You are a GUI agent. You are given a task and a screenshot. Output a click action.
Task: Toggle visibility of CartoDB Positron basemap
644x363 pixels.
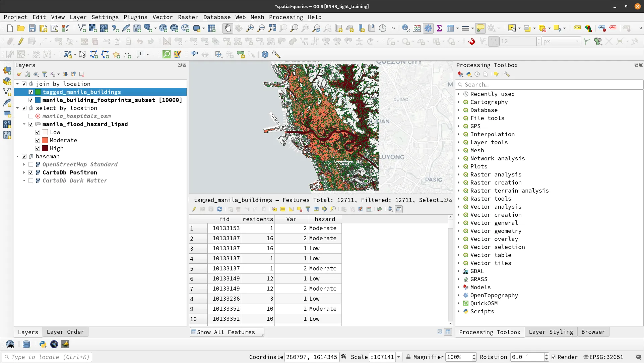pyautogui.click(x=31, y=172)
